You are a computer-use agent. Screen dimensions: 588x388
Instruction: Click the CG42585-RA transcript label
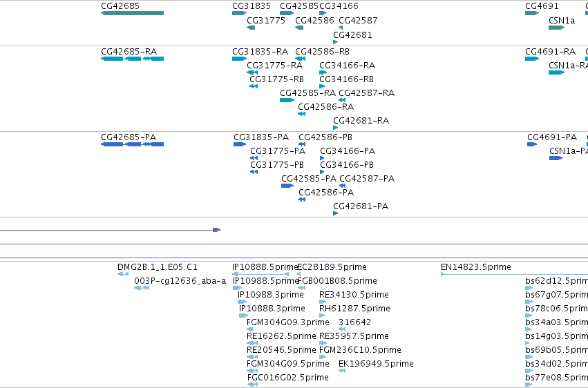click(308, 93)
